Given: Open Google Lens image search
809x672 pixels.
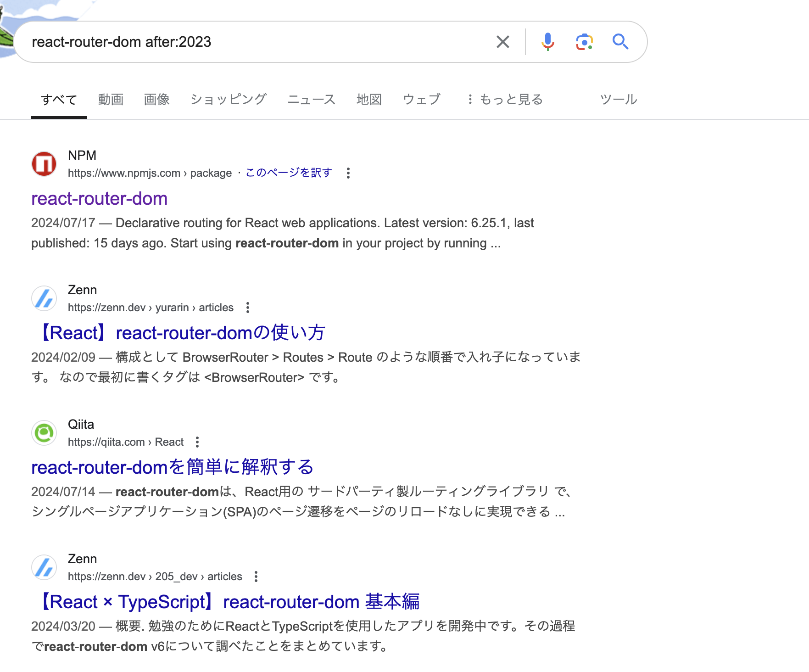Looking at the screenshot, I should click(584, 42).
